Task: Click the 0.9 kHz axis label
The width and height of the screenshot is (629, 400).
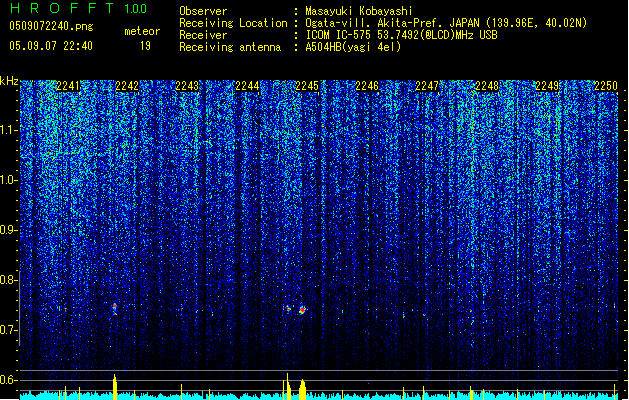Action: (x=9, y=230)
